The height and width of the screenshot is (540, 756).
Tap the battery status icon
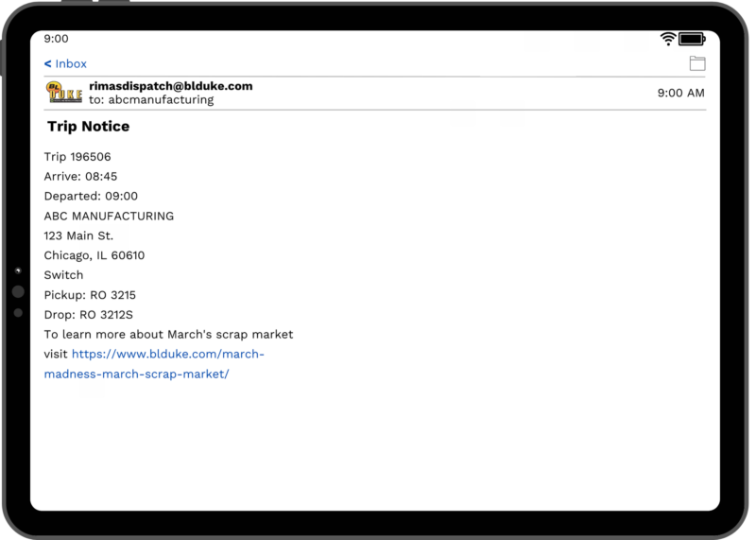click(692, 39)
